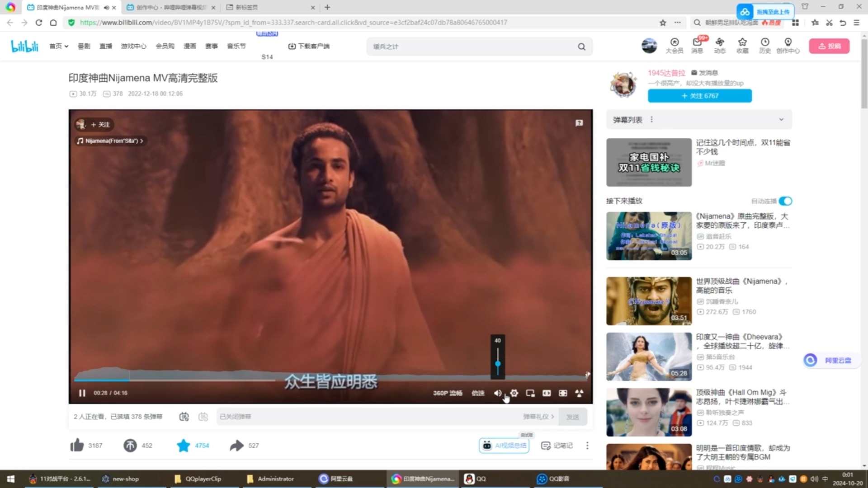The width and height of the screenshot is (868, 488).
Task: Follow uploader from in-player overlay
Action: click(x=100, y=125)
